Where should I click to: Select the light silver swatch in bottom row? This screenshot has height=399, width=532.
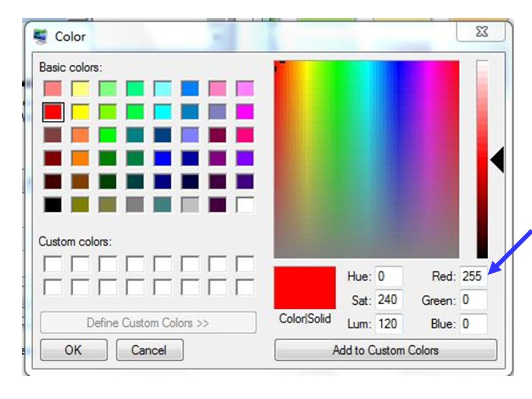pyautogui.click(x=190, y=205)
